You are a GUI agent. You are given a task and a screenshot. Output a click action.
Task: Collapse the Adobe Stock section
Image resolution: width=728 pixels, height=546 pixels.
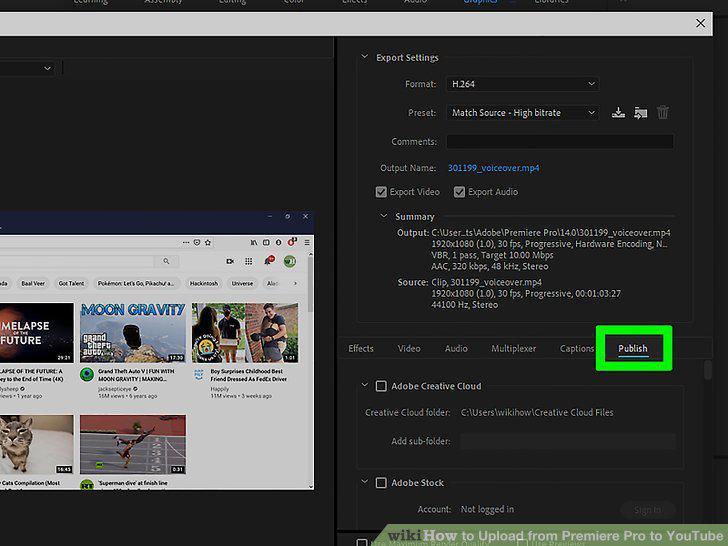(364, 481)
